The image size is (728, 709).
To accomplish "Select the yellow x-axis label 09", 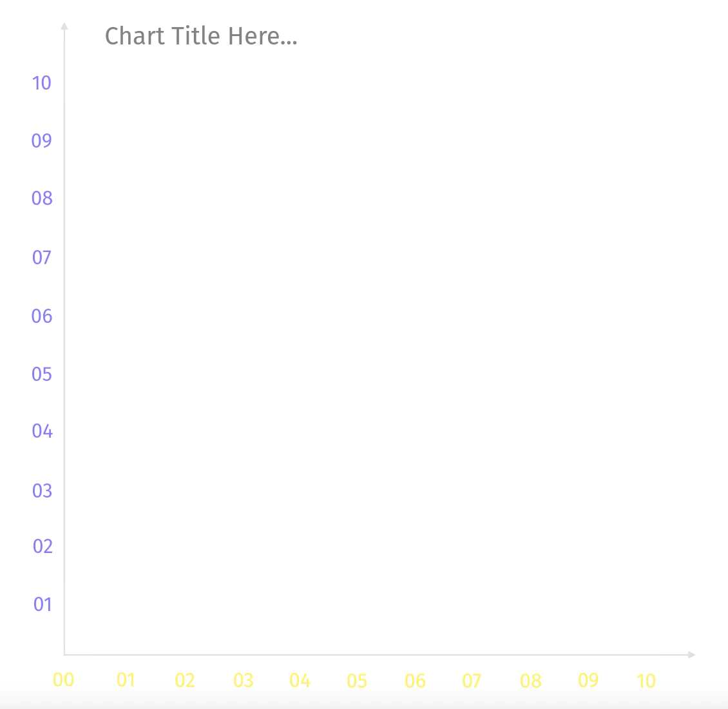I will [588, 681].
